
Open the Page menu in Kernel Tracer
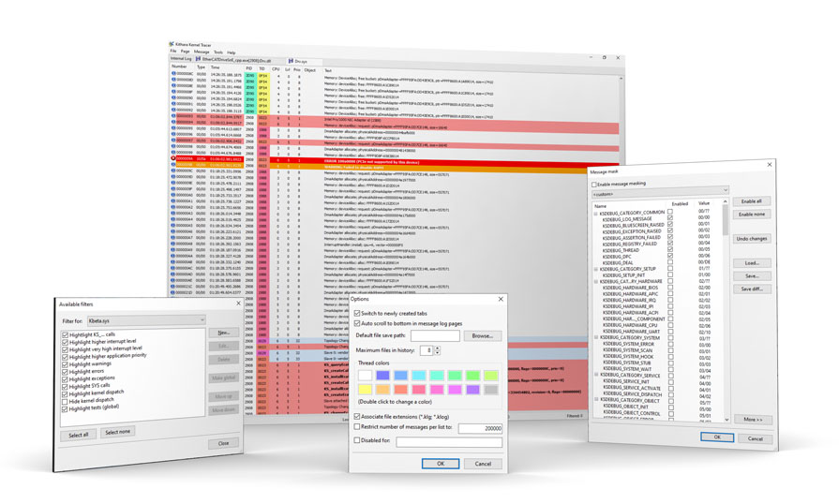tap(185, 52)
